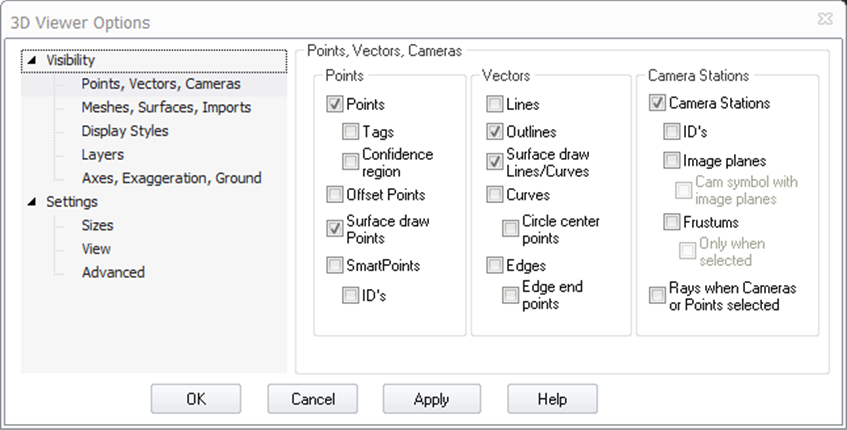Enable the Confidence region checkbox
The width and height of the screenshot is (847, 430).
[350, 162]
